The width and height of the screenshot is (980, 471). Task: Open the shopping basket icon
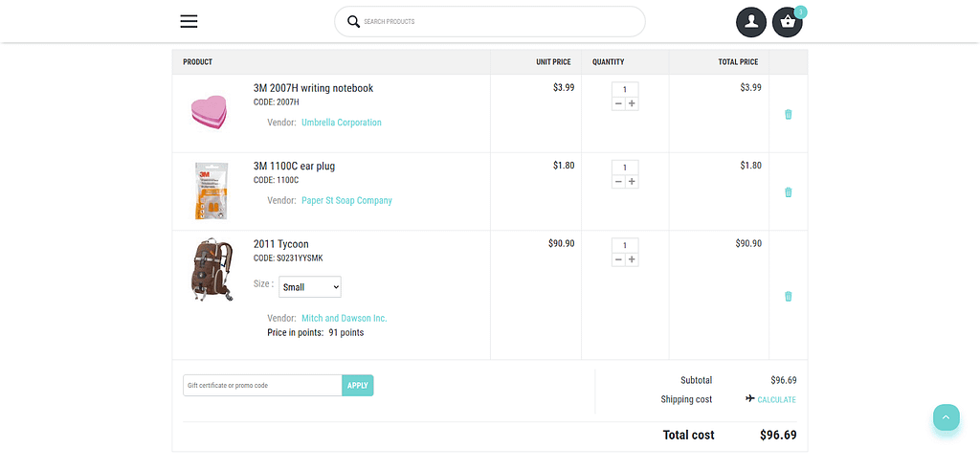(788, 23)
